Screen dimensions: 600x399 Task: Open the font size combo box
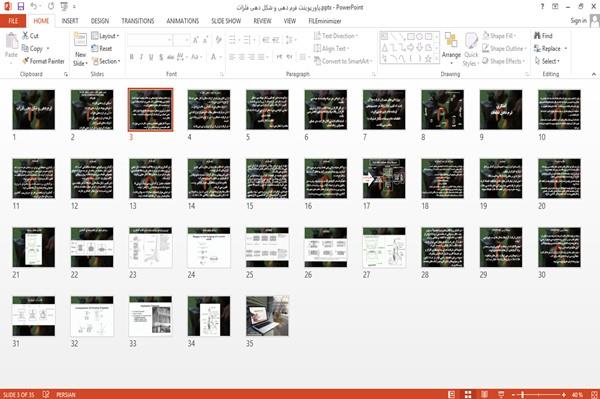point(181,40)
